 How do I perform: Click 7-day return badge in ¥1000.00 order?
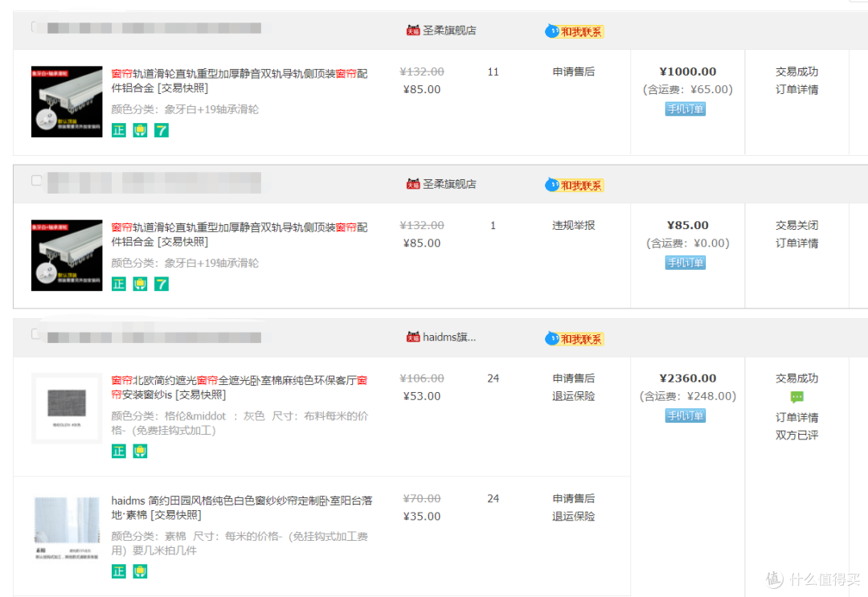point(161,131)
